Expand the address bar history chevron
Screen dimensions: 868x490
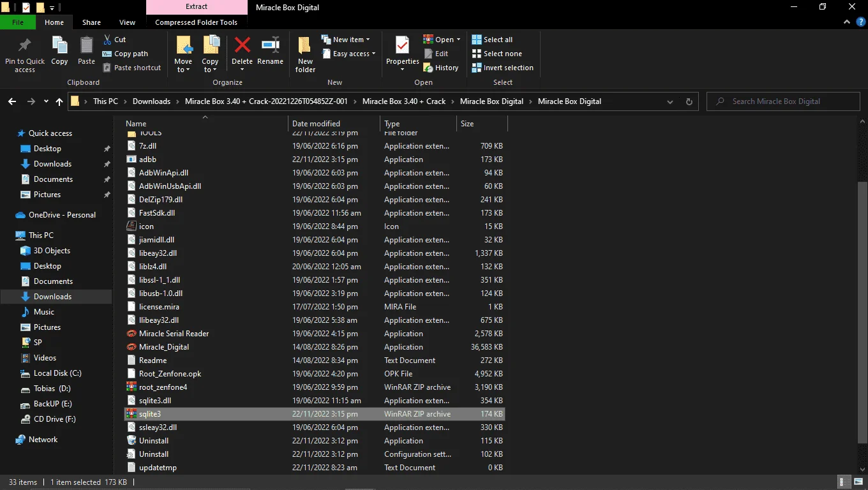pyautogui.click(x=670, y=101)
